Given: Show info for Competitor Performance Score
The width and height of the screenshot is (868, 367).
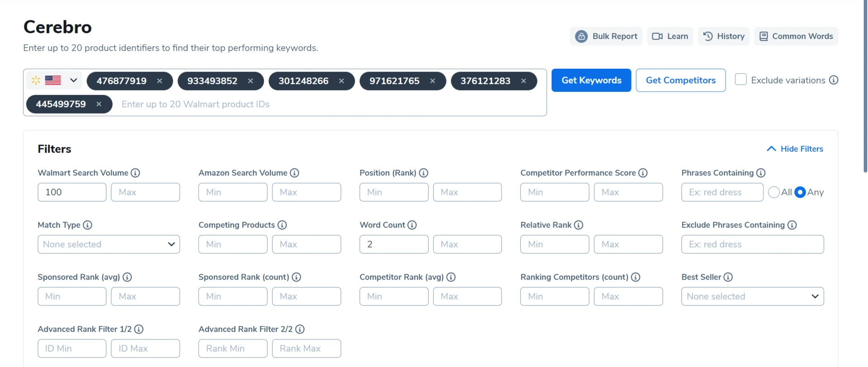Looking at the screenshot, I should point(643,173).
